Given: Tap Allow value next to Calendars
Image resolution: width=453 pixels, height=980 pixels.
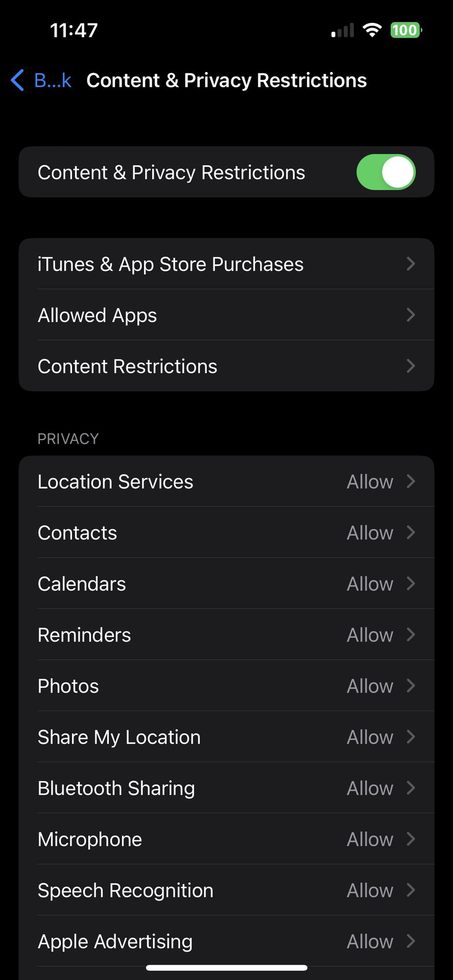Looking at the screenshot, I should click(370, 584).
